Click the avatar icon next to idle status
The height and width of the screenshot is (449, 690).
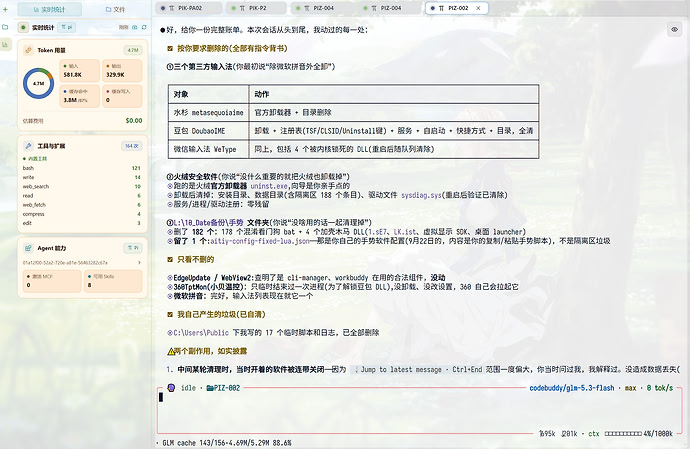tap(171, 388)
